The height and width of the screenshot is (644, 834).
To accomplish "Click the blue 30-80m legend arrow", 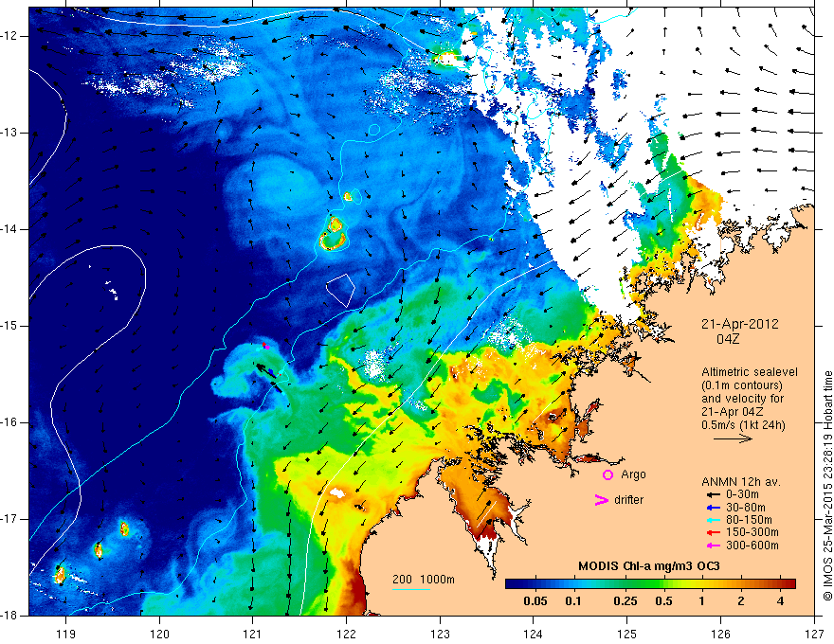I will [x=712, y=508].
